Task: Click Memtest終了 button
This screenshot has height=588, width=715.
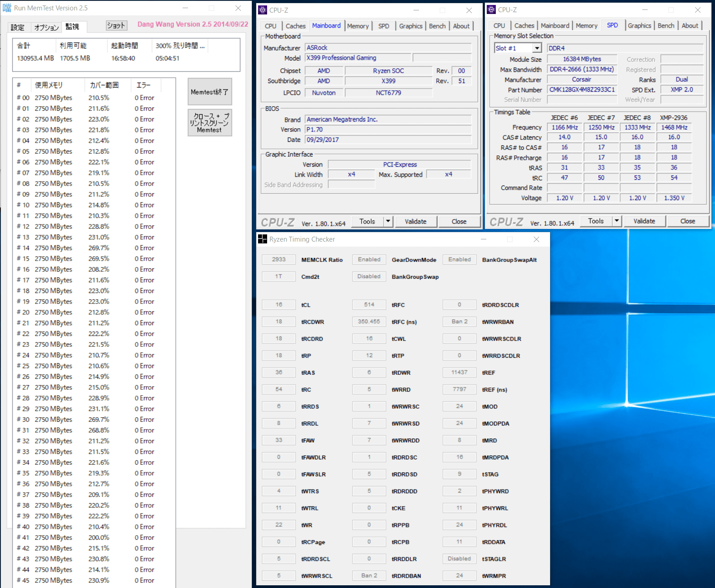Action: click(x=210, y=92)
